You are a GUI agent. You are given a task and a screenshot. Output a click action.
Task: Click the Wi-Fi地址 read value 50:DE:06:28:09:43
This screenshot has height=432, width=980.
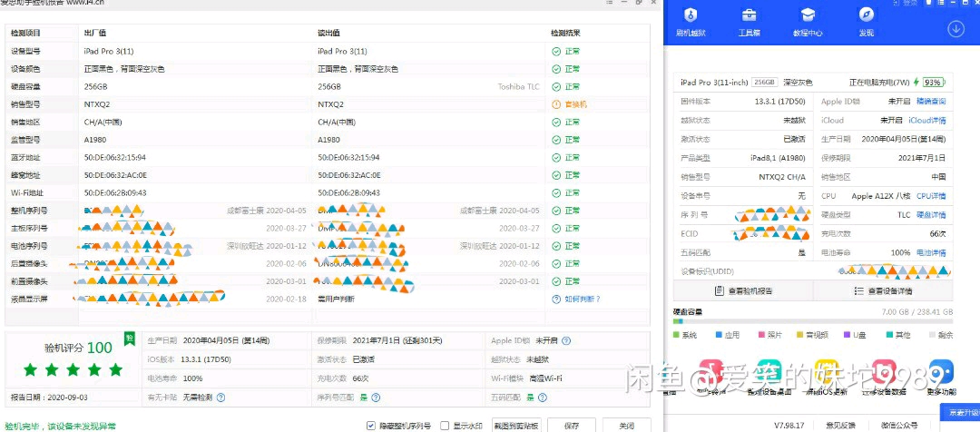(x=348, y=193)
